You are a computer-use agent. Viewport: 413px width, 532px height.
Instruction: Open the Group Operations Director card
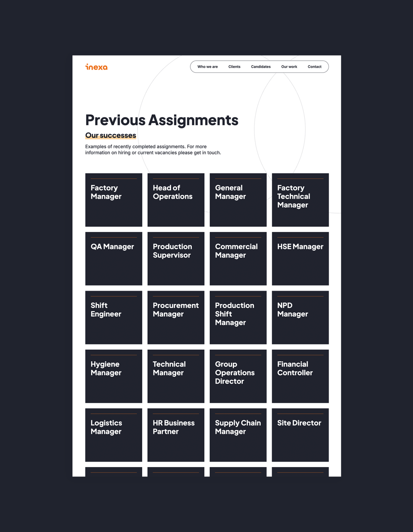pos(238,376)
